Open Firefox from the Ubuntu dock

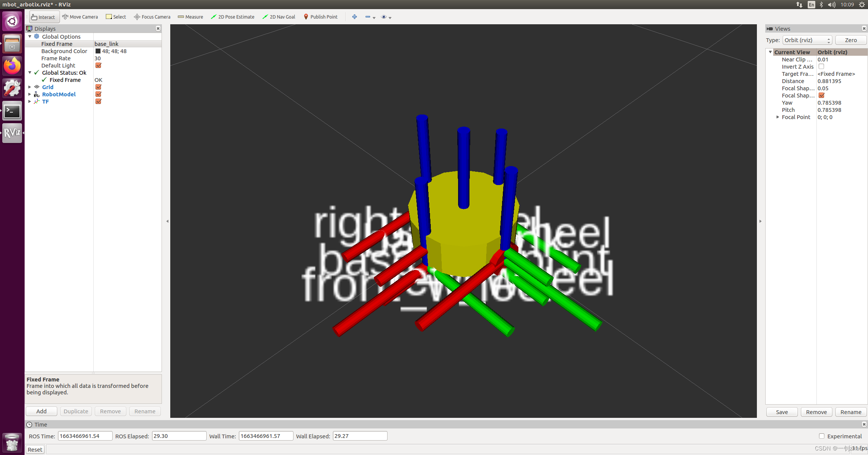(x=12, y=66)
